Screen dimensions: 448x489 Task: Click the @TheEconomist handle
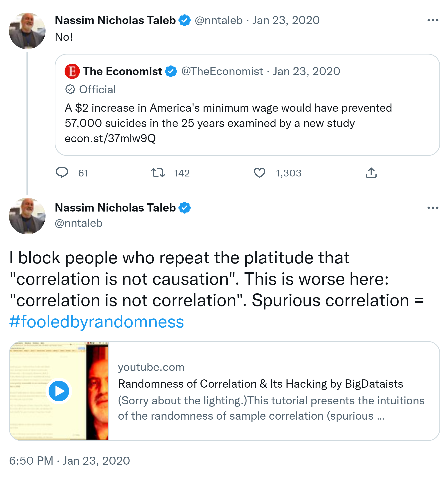222,71
